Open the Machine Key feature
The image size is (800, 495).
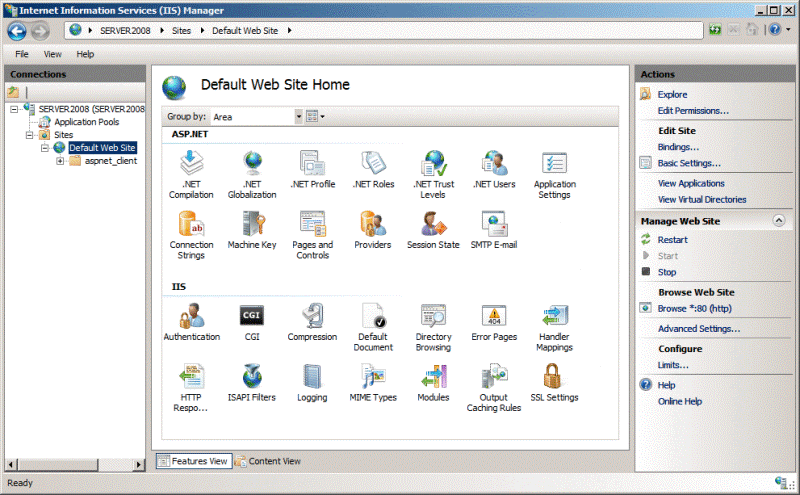point(252,230)
